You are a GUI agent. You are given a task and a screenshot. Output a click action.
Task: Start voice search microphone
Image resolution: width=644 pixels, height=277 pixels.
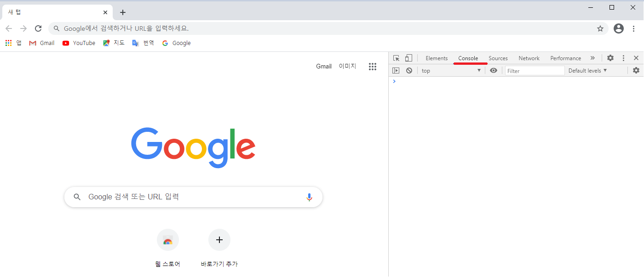pos(309,197)
